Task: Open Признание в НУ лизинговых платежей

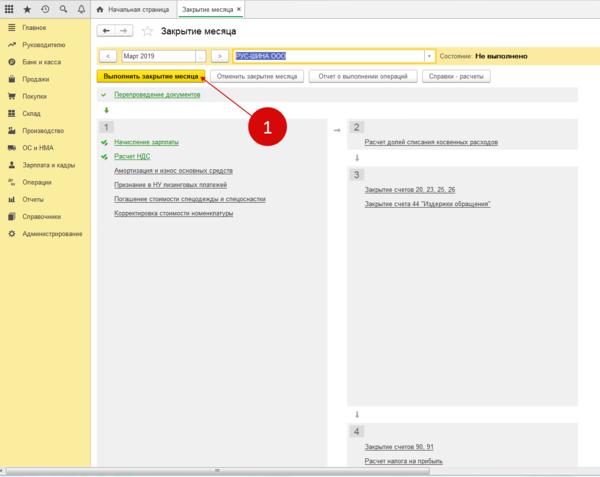Action: click(170, 185)
